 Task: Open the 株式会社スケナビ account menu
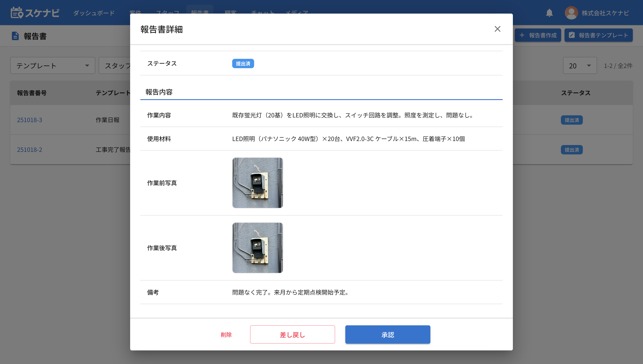coord(605,13)
